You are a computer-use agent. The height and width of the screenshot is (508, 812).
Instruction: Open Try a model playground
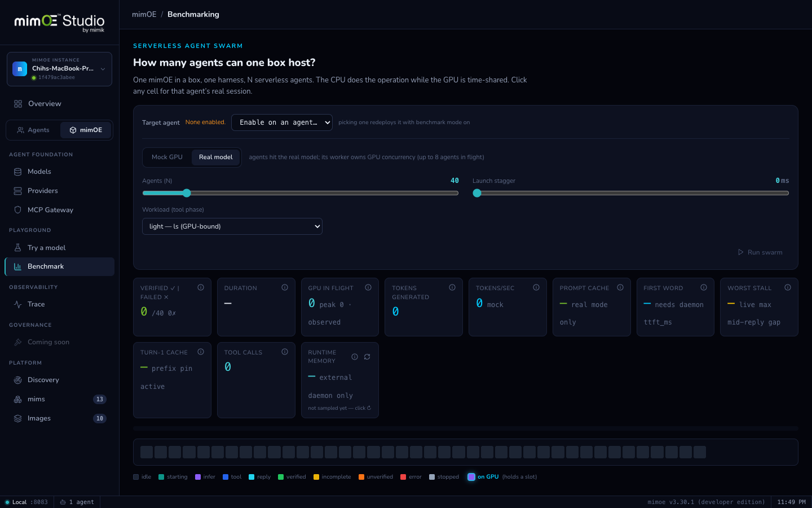click(60, 248)
